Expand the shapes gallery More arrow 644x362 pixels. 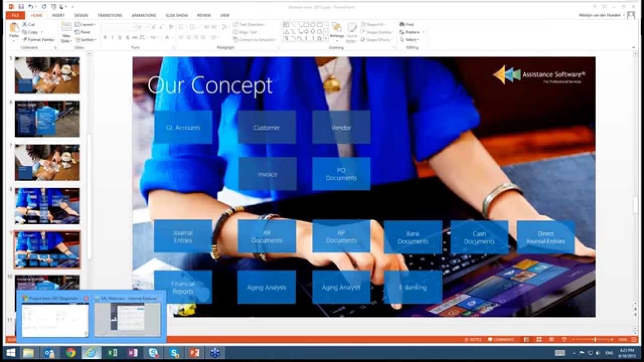[x=327, y=39]
